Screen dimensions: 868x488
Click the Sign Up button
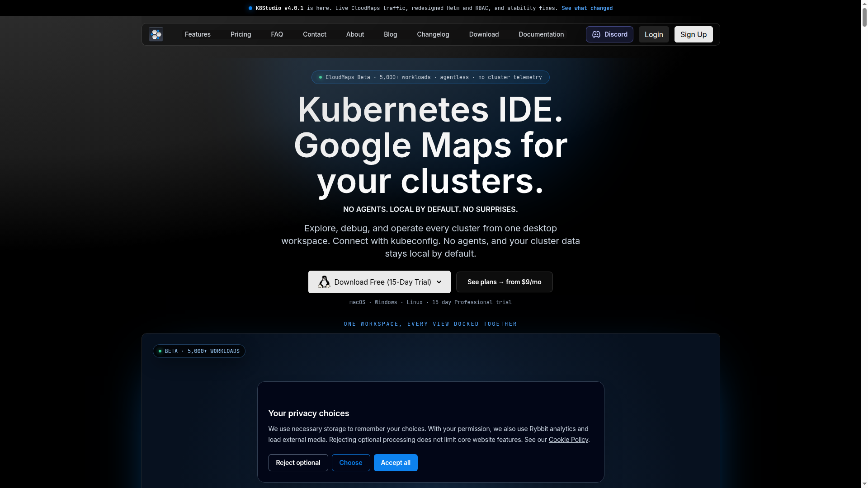(x=693, y=34)
